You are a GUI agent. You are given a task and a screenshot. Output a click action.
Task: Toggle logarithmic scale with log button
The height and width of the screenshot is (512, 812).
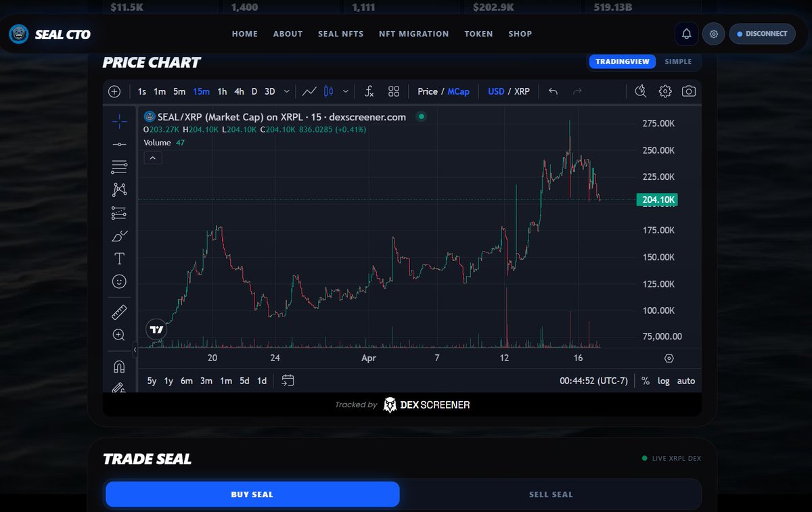click(664, 381)
